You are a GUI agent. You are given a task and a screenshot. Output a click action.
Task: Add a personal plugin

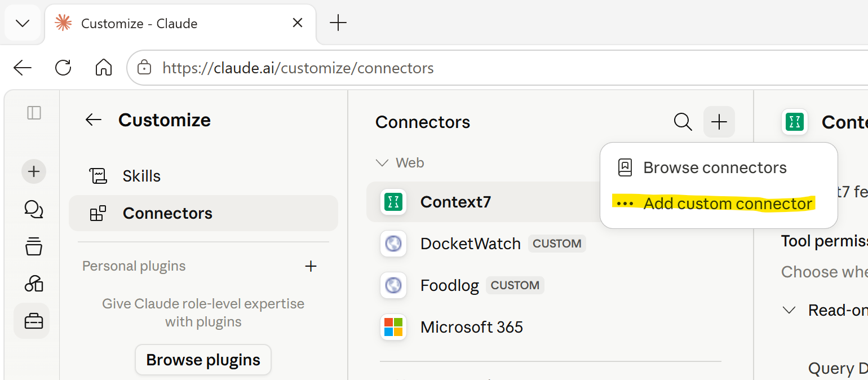click(311, 266)
